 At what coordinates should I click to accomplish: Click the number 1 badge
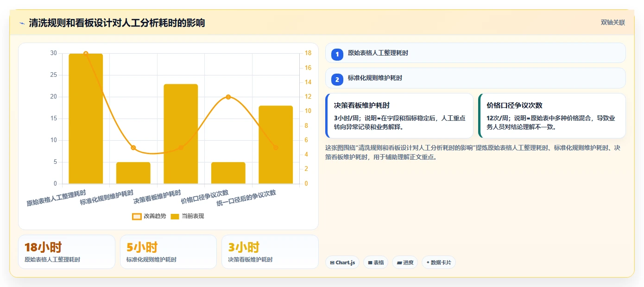pos(337,54)
